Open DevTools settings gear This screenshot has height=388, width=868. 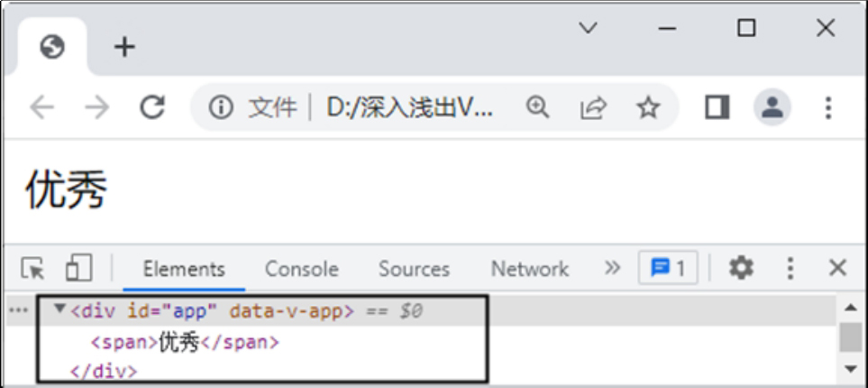[x=741, y=268]
